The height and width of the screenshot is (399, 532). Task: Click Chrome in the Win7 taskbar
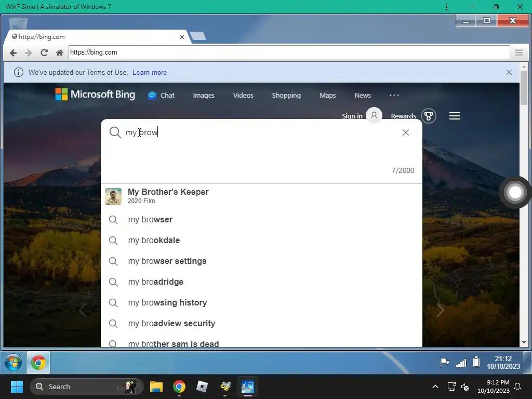(38, 362)
